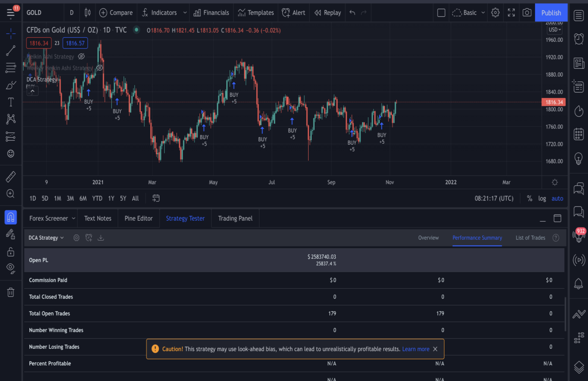
Task: Toggle log scale mode
Action: pos(542,199)
